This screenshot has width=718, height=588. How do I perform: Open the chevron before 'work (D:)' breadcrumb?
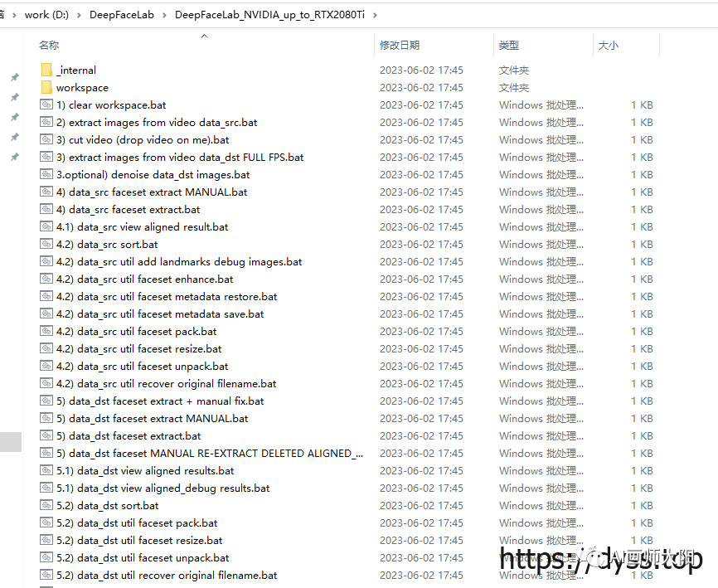pos(14,15)
